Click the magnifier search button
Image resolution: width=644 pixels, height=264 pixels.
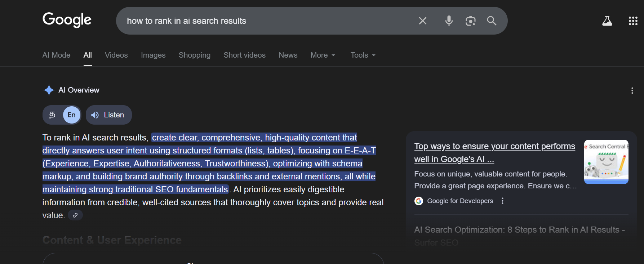point(492,21)
